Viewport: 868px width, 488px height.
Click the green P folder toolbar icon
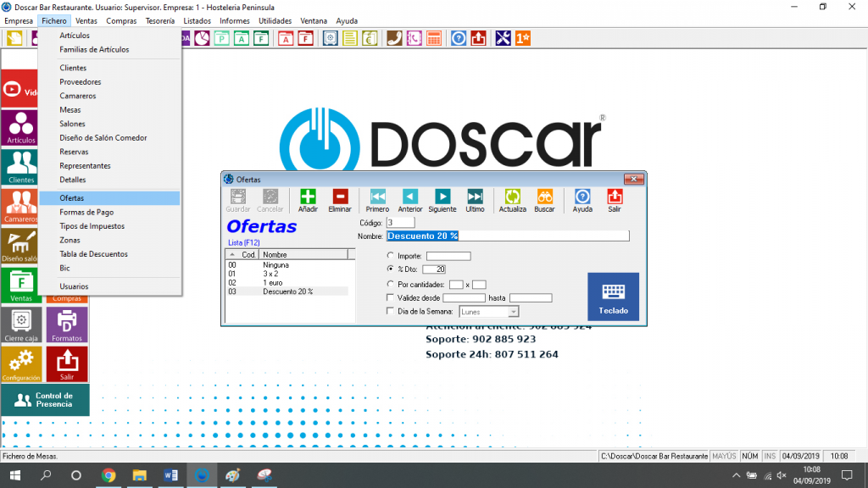pos(222,38)
